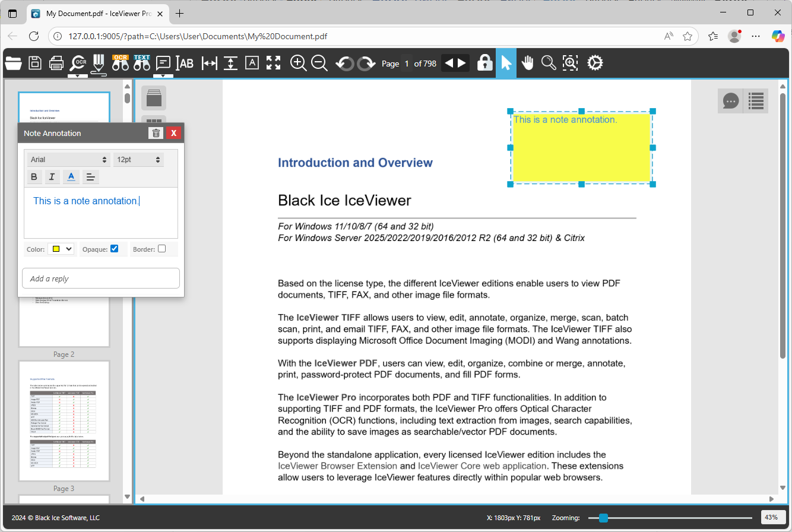Click the document vertical scrollbar thumb
This screenshot has width=792, height=532.
tap(783, 224)
